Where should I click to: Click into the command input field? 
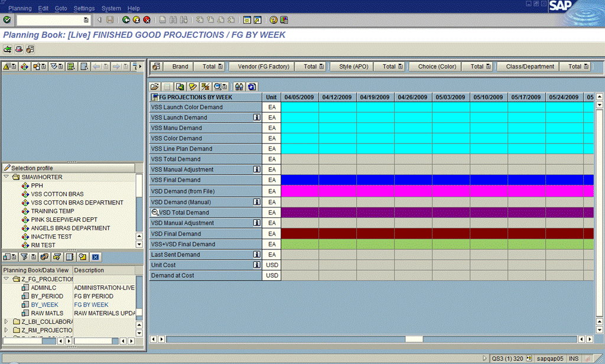pyautogui.click(x=53, y=19)
